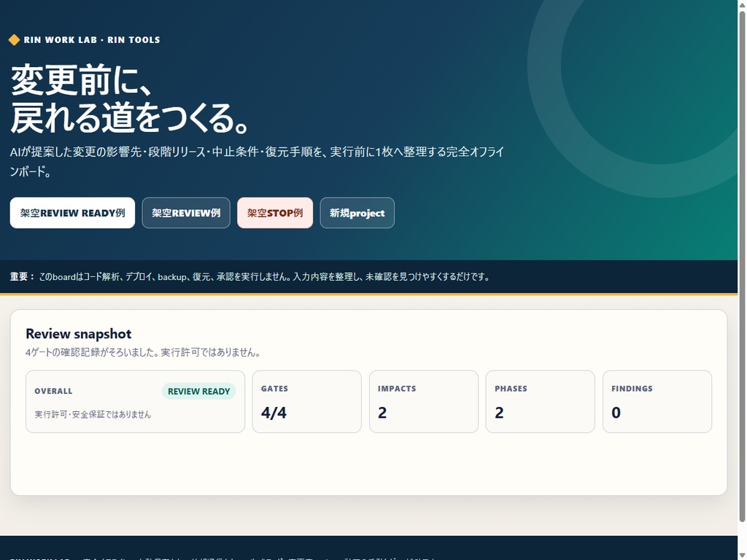Load the 架空REVIEW例 sample
The width and height of the screenshot is (747, 560).
[x=186, y=213]
